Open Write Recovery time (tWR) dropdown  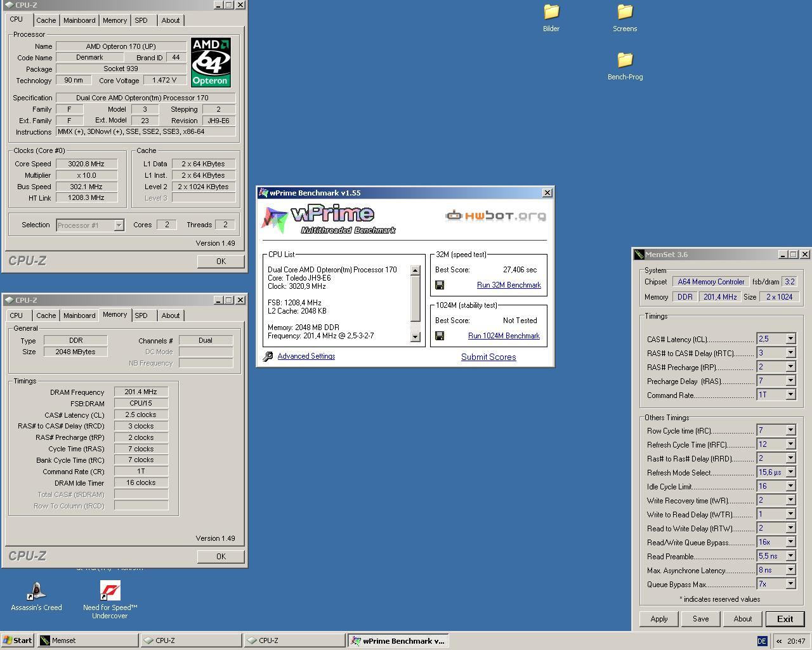click(x=776, y=500)
